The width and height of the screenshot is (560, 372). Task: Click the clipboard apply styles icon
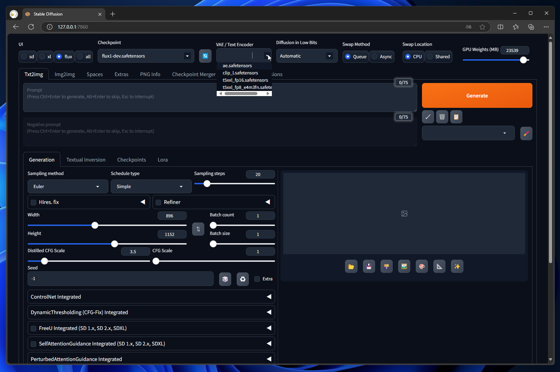tap(456, 117)
